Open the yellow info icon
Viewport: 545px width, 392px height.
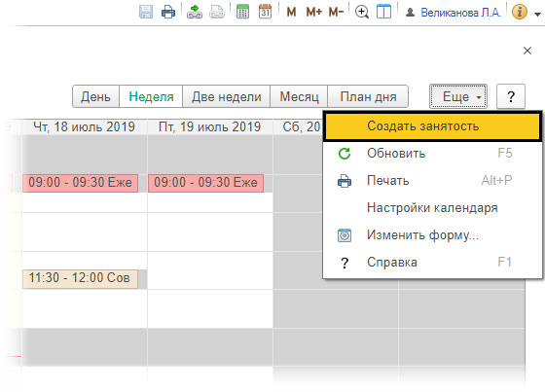tap(520, 13)
